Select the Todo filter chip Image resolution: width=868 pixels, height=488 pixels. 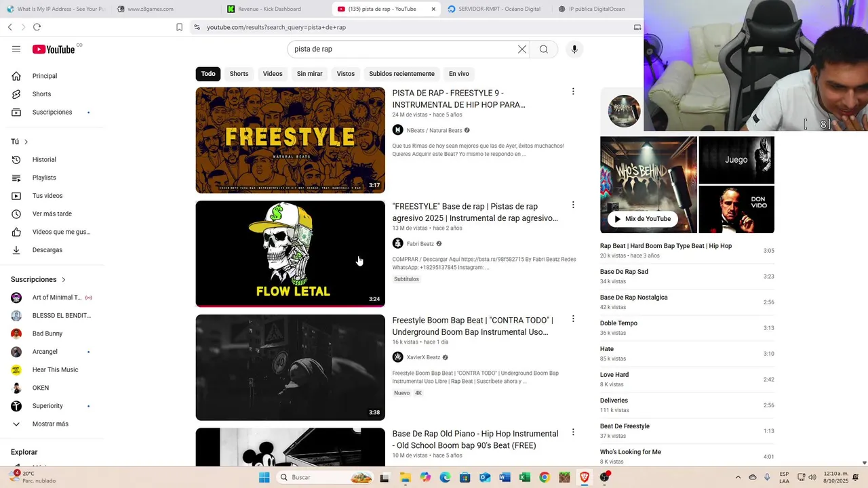coord(208,74)
